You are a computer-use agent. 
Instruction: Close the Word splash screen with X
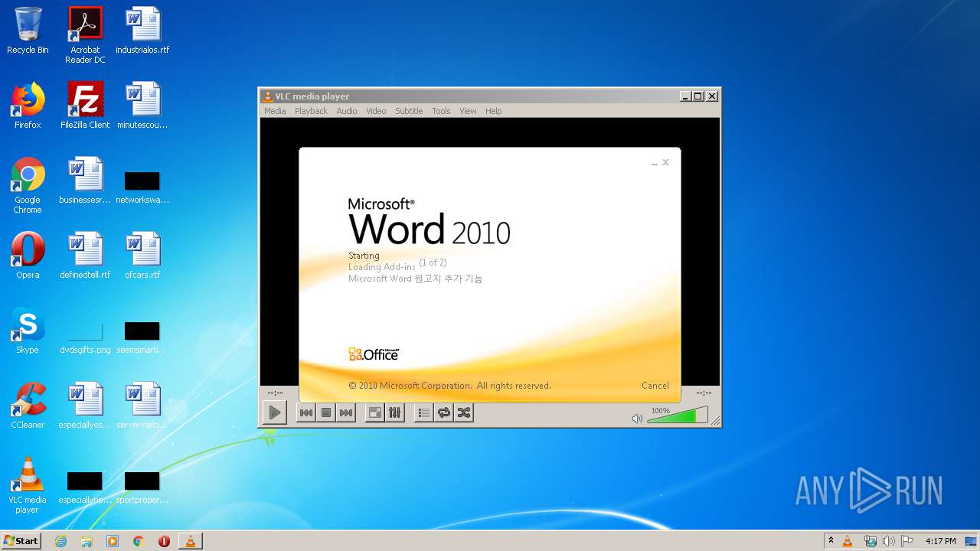coord(665,162)
